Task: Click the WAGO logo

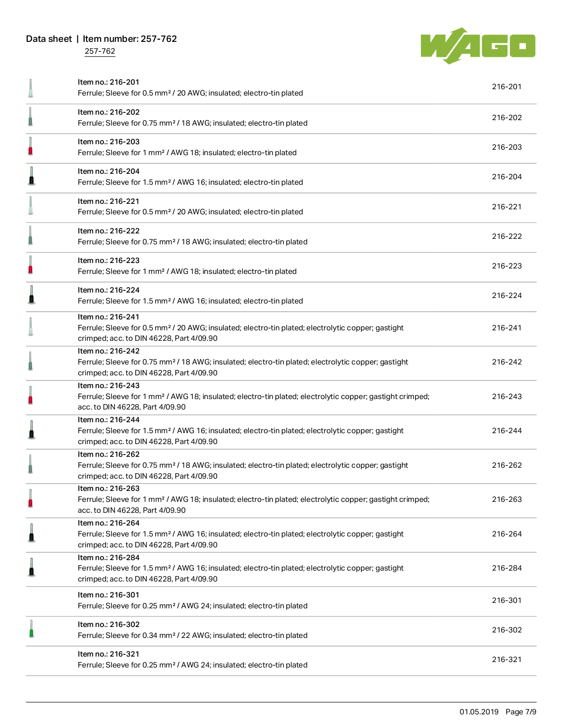Action: (x=478, y=45)
